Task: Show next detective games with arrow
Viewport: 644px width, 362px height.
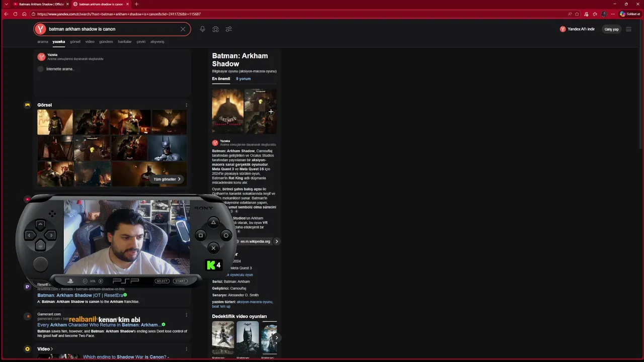Action: tap(277, 337)
